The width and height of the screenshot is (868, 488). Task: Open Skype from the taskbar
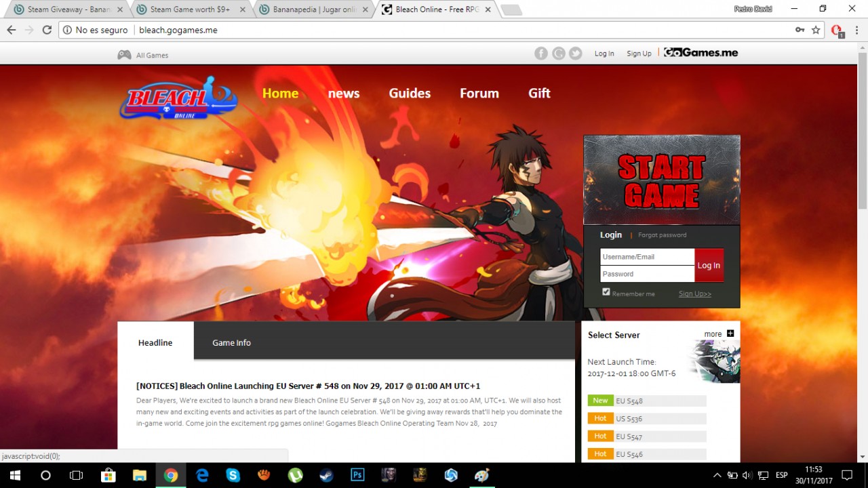click(233, 475)
